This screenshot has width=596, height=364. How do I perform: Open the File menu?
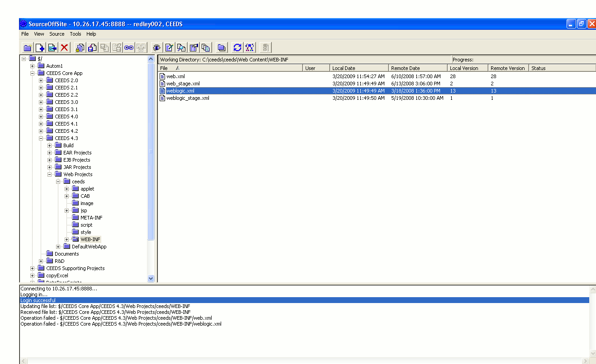(25, 34)
